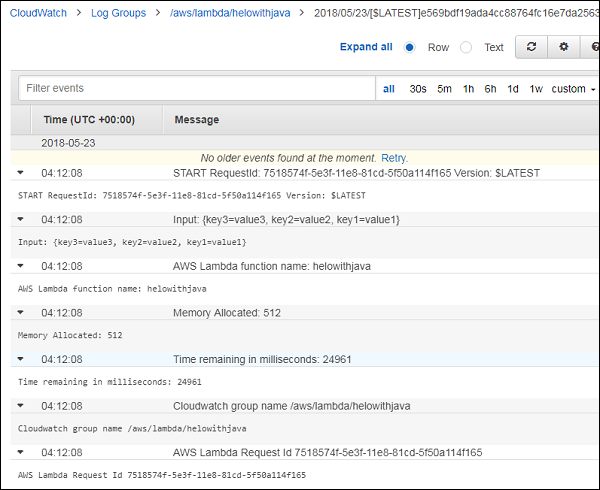Collapse the AWS Lambda function name event
600x490 pixels.
22,266
